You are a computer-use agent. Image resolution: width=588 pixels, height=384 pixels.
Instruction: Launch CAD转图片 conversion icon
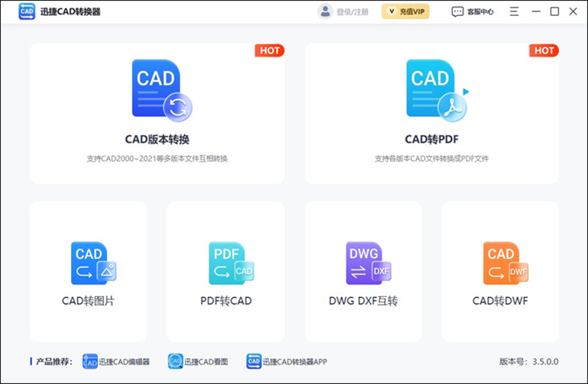(93, 263)
